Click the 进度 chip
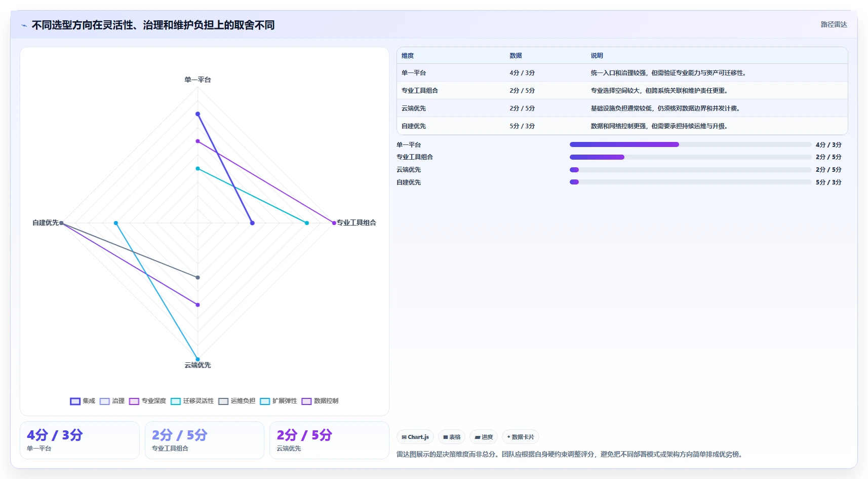 pos(484,437)
